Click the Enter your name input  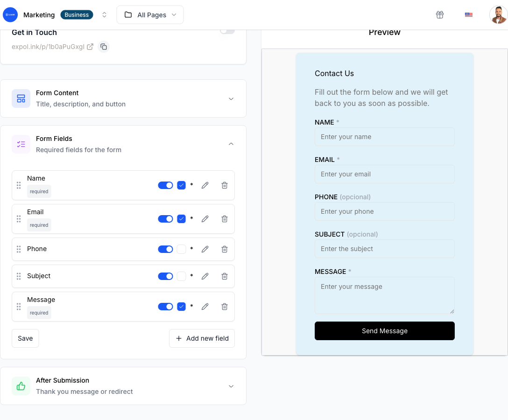(385, 137)
